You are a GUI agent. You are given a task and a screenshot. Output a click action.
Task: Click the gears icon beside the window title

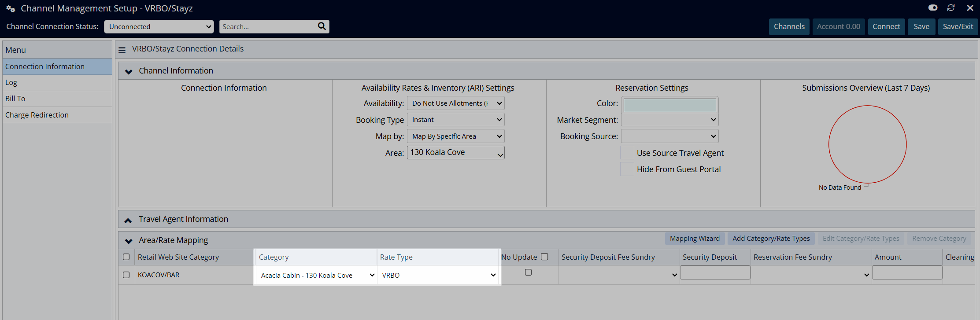pos(11,9)
